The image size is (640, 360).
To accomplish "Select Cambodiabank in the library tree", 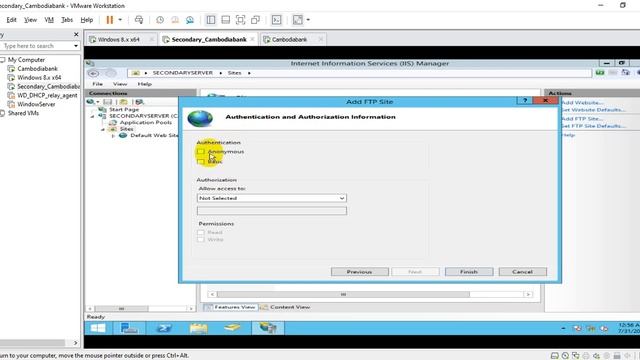I will (37, 69).
